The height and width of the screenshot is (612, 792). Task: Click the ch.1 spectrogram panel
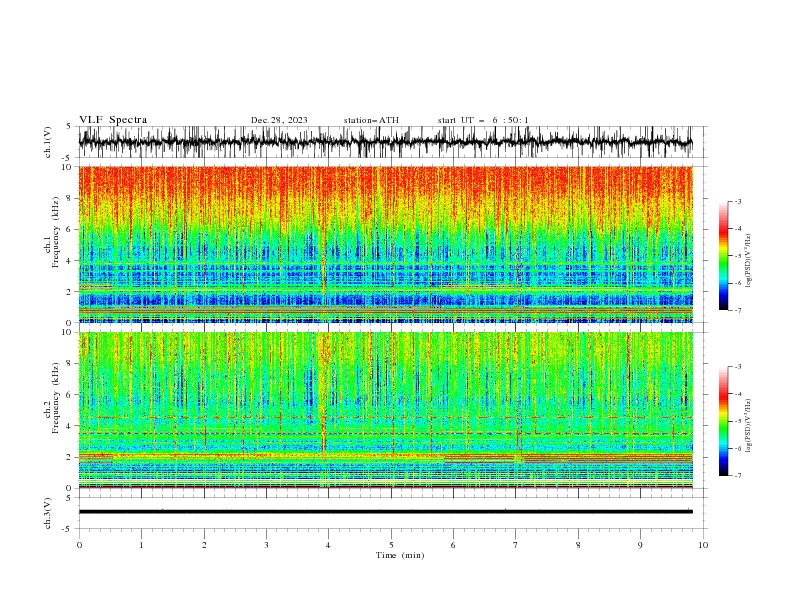(386, 244)
